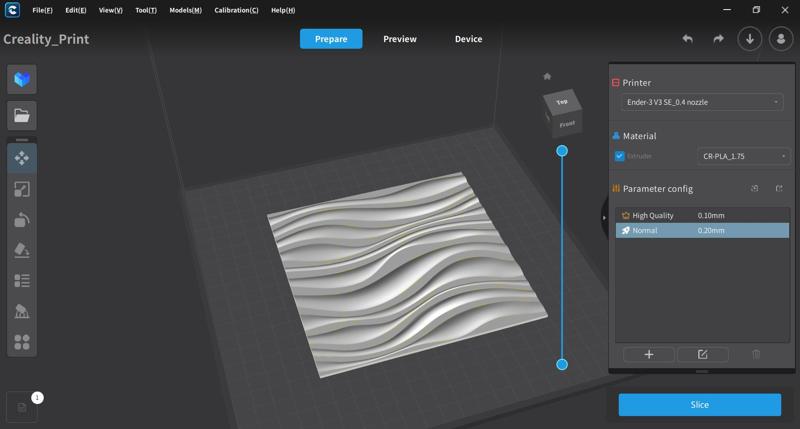Click the Slice button

(x=699, y=405)
